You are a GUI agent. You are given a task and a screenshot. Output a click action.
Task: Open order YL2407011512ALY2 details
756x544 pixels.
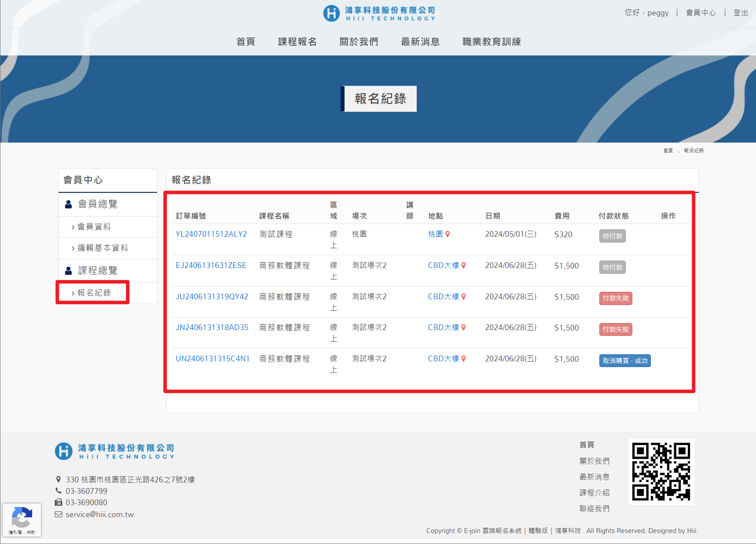tap(211, 235)
